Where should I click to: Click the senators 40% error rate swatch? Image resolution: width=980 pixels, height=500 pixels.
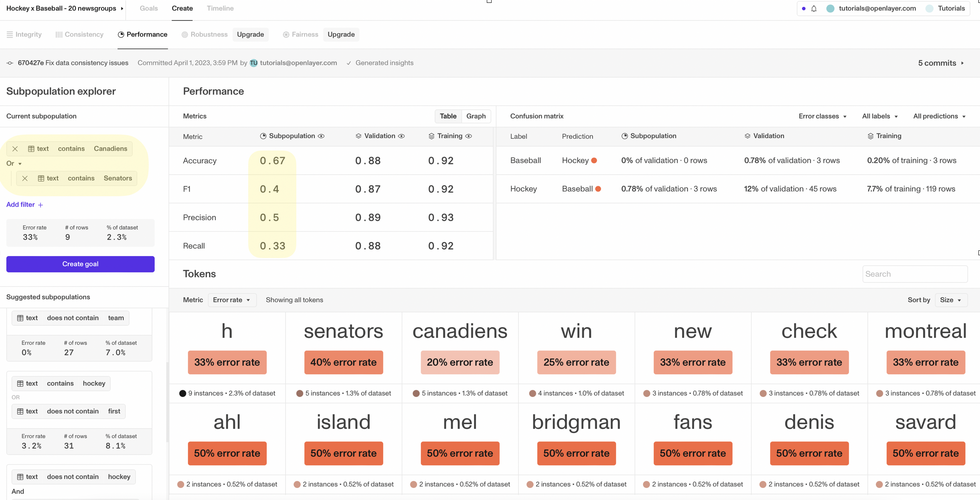point(343,362)
